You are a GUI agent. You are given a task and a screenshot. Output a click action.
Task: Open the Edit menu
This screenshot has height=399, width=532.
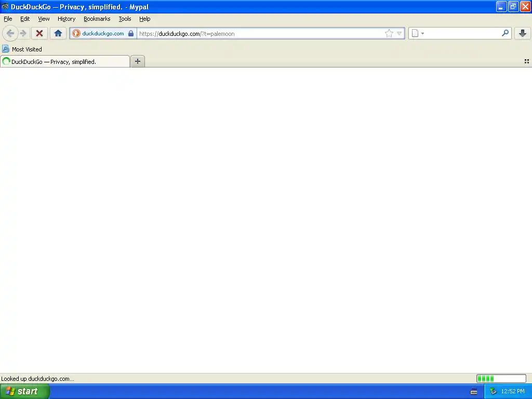pos(25,19)
